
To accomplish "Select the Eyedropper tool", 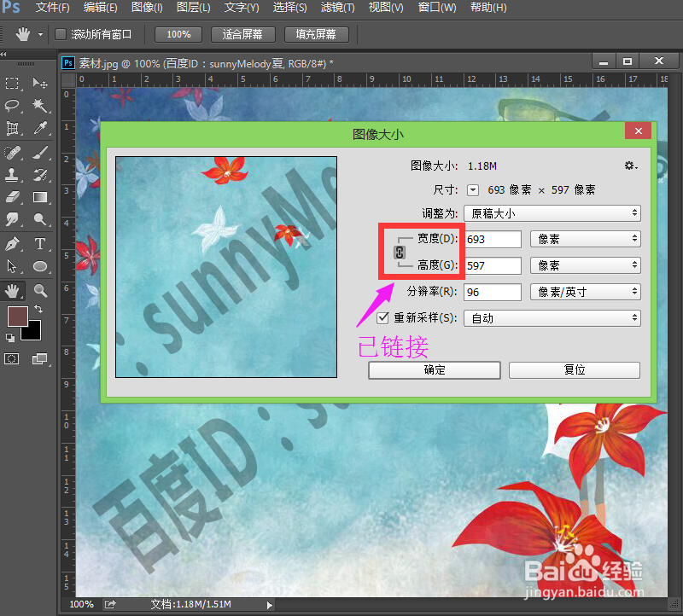I will pos(40,128).
